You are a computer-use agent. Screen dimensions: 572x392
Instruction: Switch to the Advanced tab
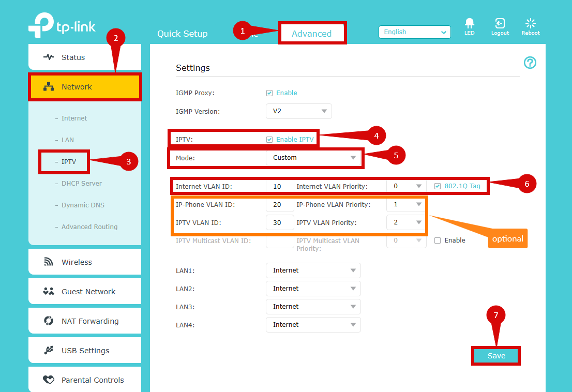[x=311, y=34]
